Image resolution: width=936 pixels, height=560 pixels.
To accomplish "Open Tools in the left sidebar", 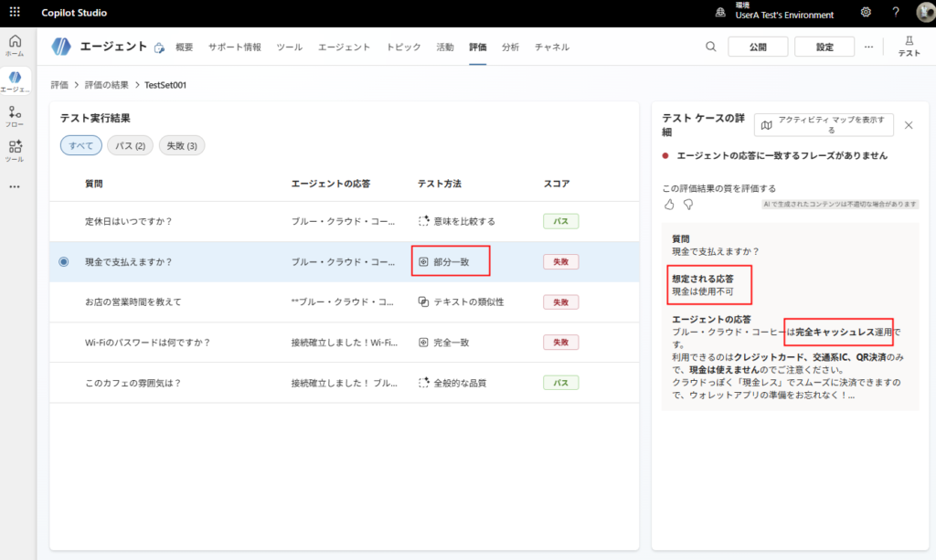I will coord(15,151).
